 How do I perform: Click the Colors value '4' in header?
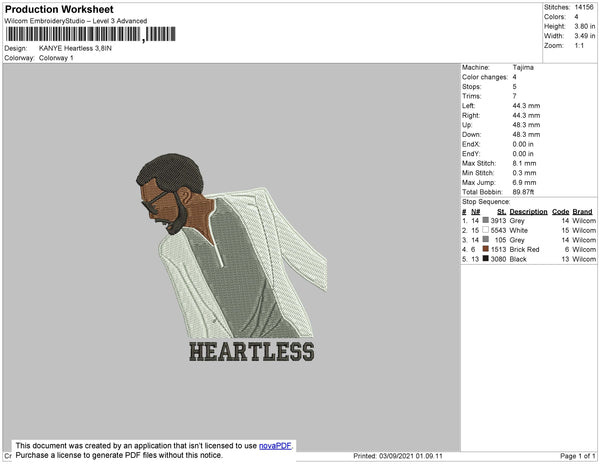(576, 17)
